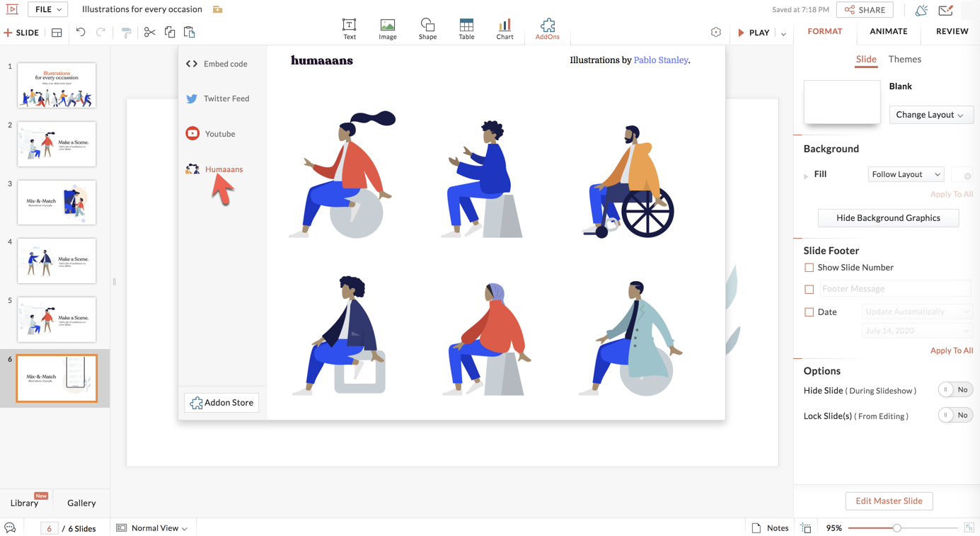Click the folder icon beside the presentation title
The height and width of the screenshot is (536, 980).
click(x=218, y=9)
